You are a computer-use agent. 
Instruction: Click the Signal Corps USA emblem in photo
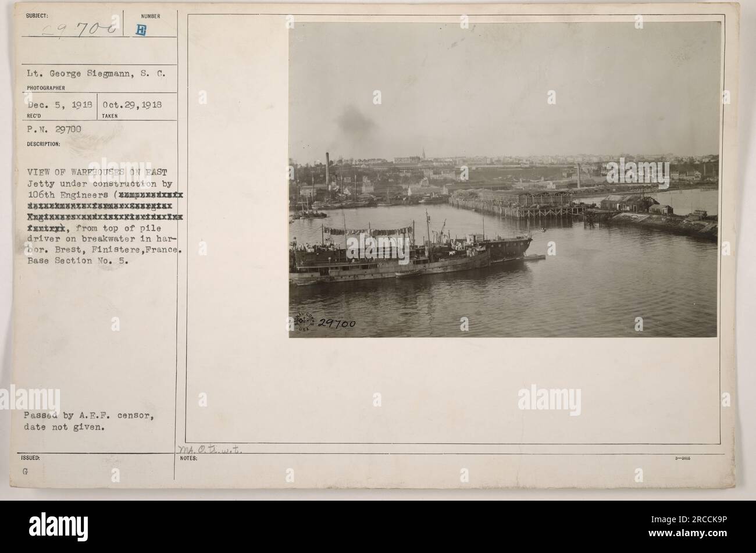[304, 322]
